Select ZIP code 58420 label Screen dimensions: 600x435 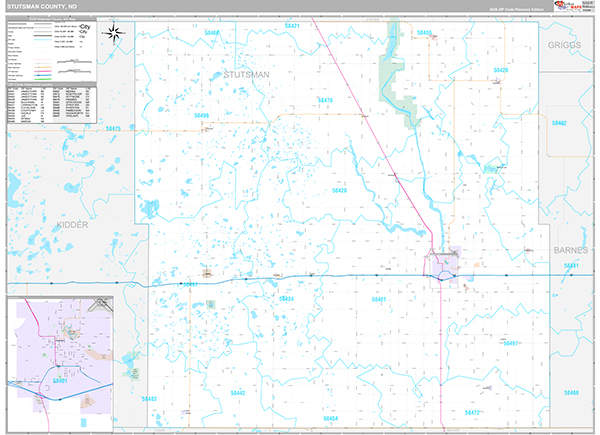click(x=340, y=190)
